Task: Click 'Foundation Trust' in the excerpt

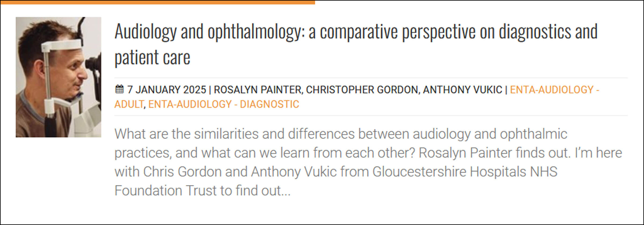Action: point(165,191)
